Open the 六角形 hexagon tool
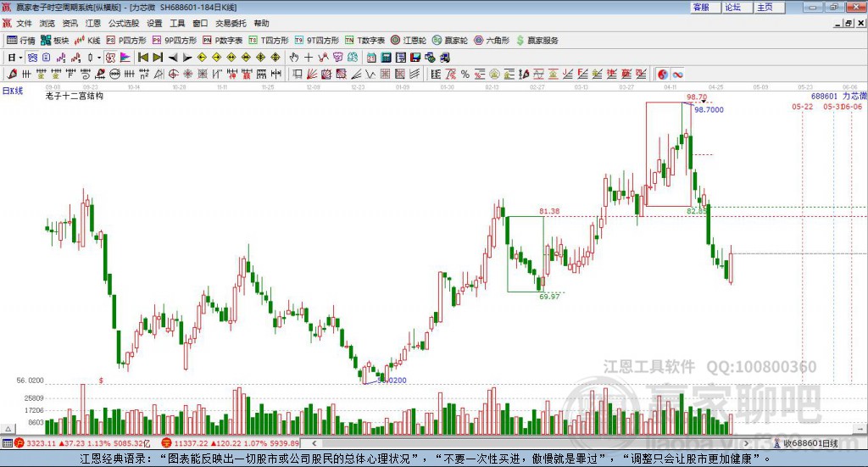 tap(492, 41)
